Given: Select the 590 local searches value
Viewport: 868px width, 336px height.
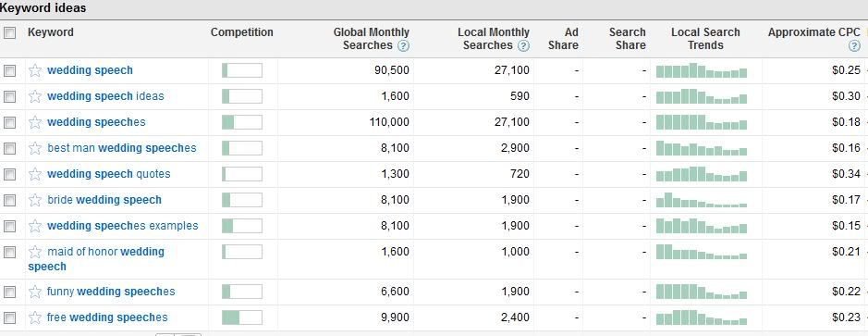Looking at the screenshot, I should click(520, 96).
